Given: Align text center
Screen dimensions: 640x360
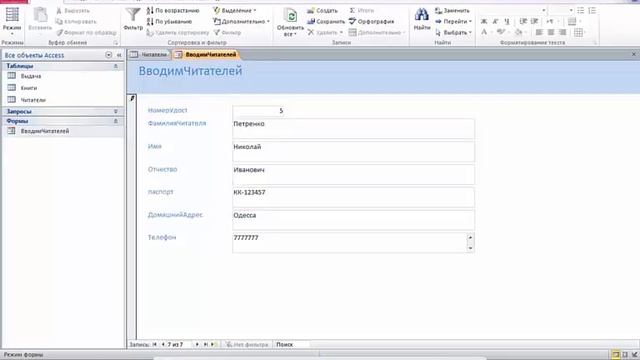Looking at the screenshot, I should pos(551,32).
